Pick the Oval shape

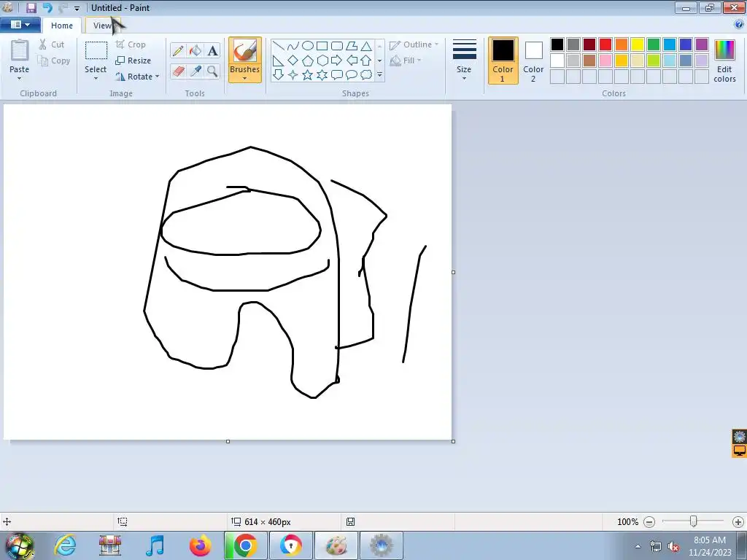coord(308,46)
